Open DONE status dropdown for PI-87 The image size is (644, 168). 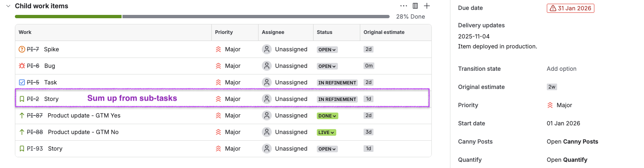pos(328,115)
